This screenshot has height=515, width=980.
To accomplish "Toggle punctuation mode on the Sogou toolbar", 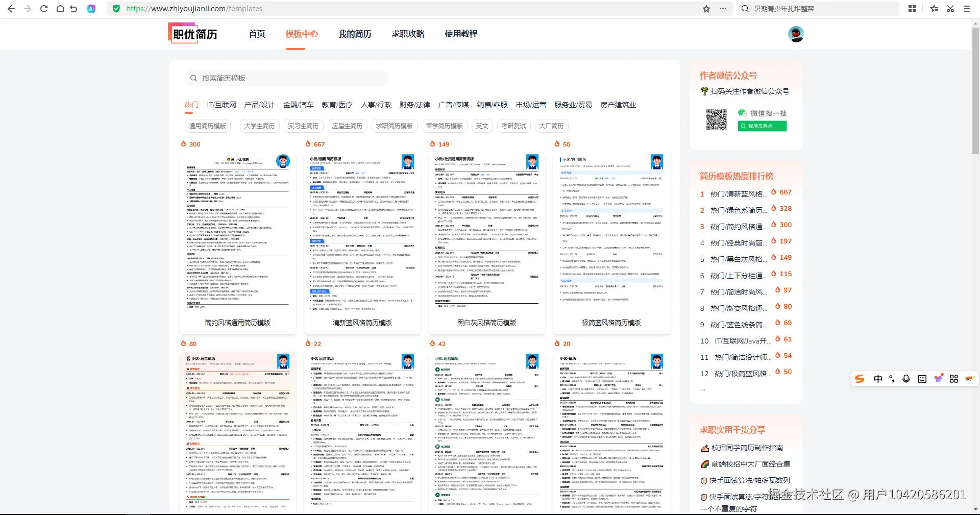I will [x=892, y=379].
